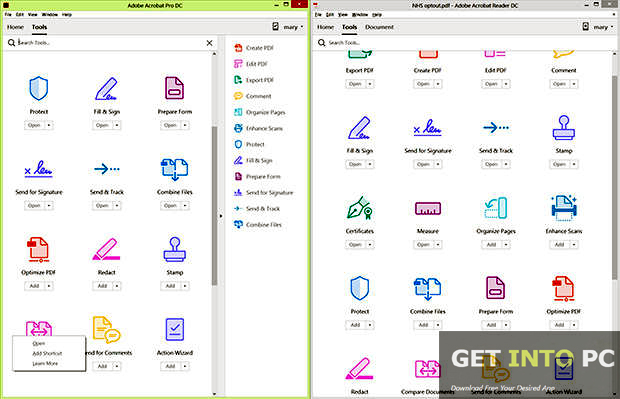Click the Protect shield icon in Acrobat Pro

click(x=39, y=89)
